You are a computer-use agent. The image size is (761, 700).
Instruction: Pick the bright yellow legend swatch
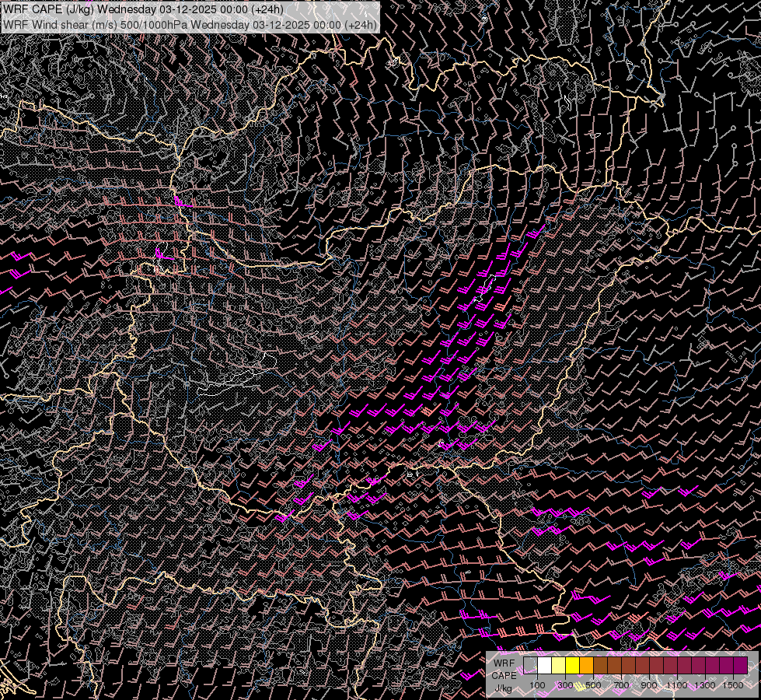572,666
